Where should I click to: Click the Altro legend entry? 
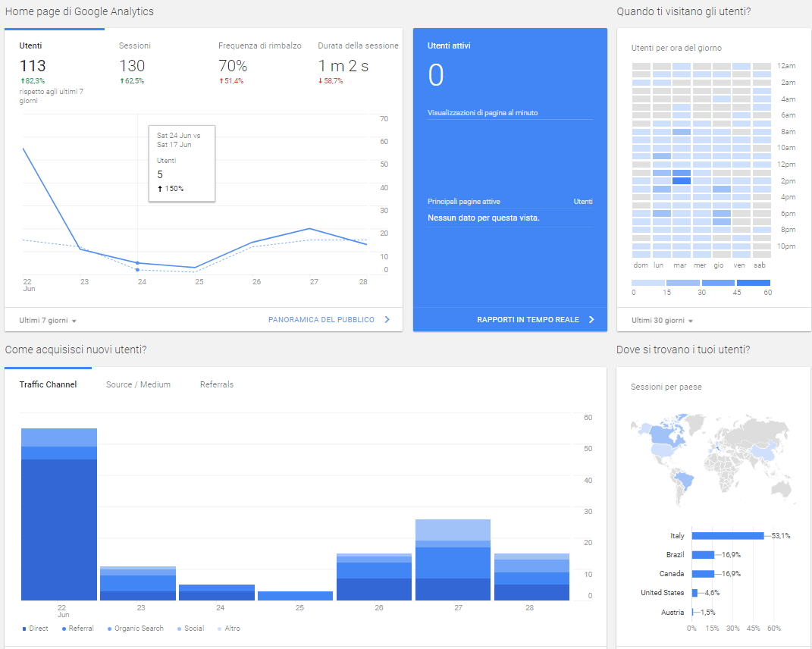pos(229,629)
